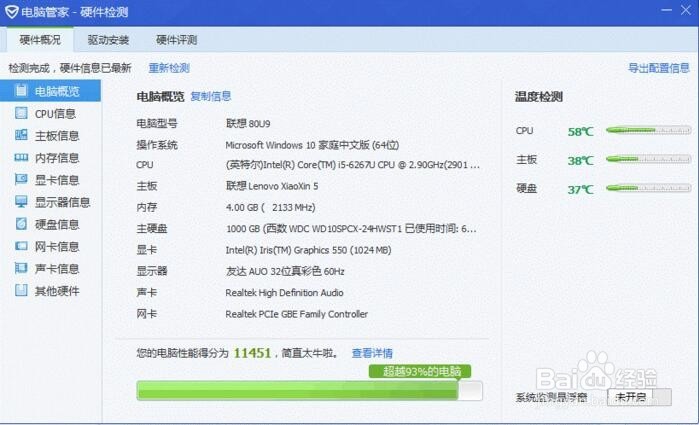Switch to the 硬件评测 tab
This screenshot has height=425, width=699.
[x=177, y=40]
